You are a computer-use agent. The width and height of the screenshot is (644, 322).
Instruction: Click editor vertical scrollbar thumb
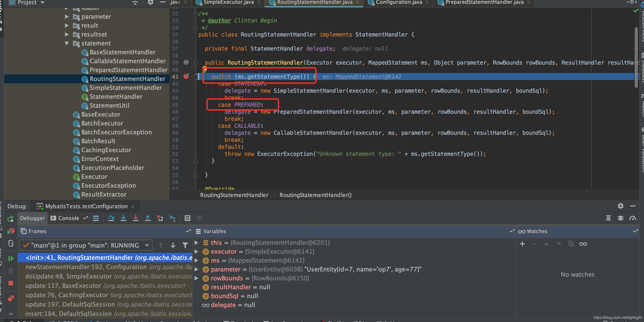click(637, 58)
